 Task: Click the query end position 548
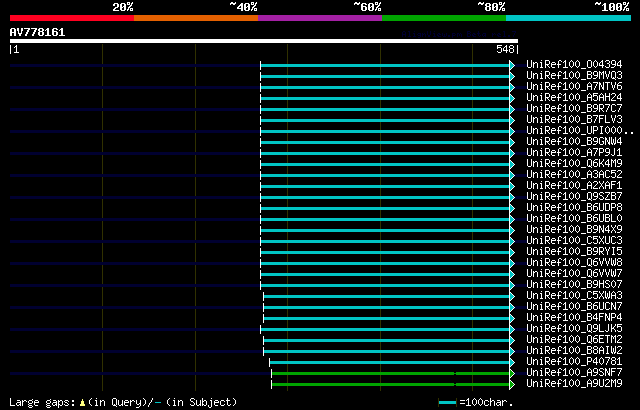(x=505, y=49)
